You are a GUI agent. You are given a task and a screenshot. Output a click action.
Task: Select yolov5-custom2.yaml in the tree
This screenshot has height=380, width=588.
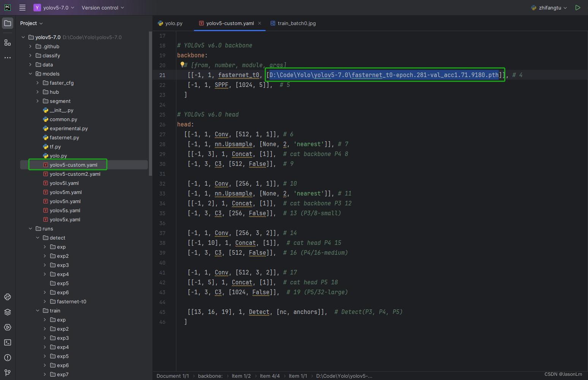[75, 174]
